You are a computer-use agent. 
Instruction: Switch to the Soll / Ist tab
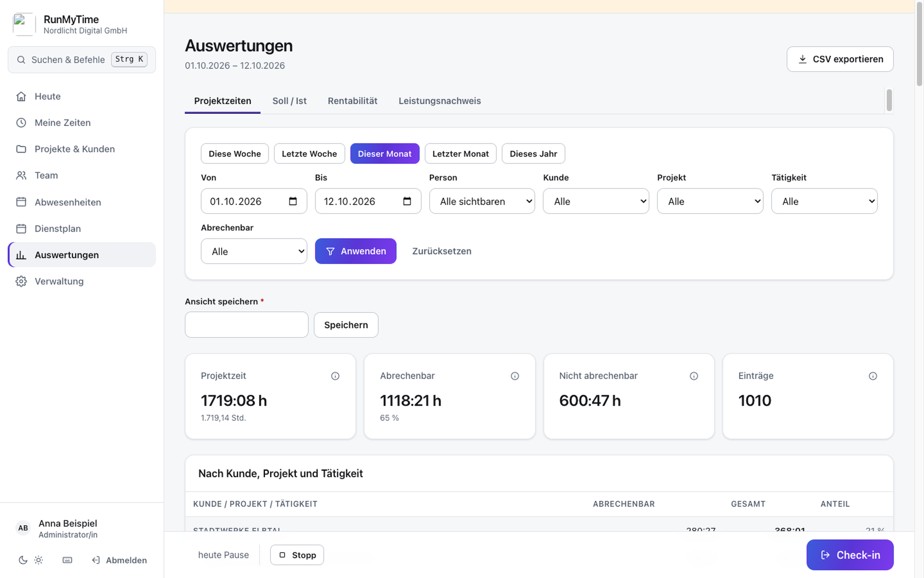pyautogui.click(x=290, y=101)
